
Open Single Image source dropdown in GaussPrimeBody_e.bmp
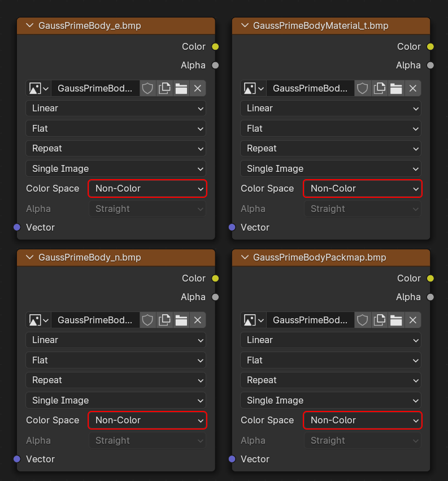point(116,169)
